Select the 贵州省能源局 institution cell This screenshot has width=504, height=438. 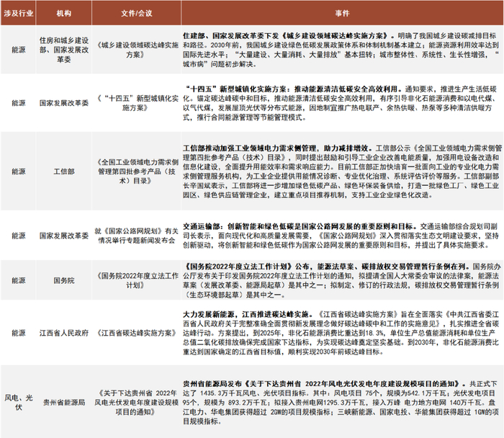point(63,402)
